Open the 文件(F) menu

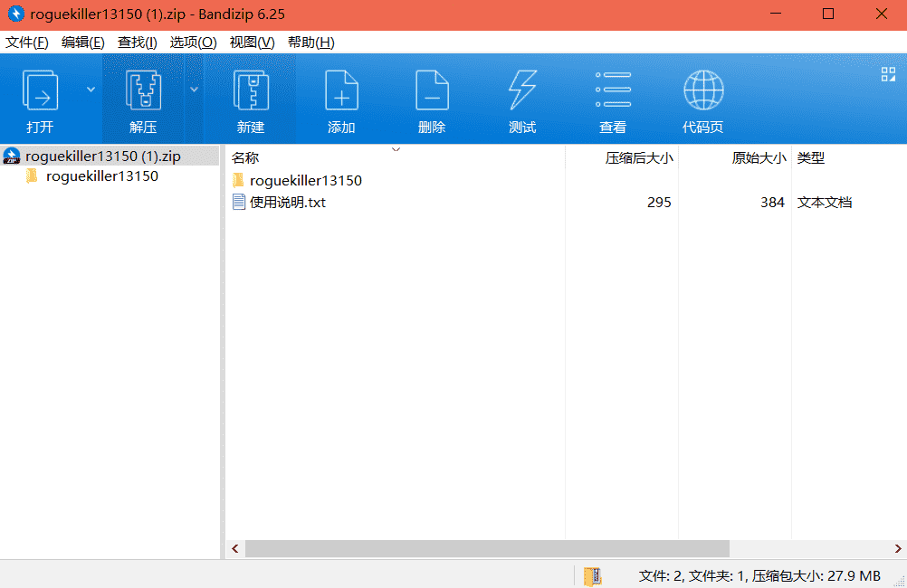pyautogui.click(x=26, y=43)
